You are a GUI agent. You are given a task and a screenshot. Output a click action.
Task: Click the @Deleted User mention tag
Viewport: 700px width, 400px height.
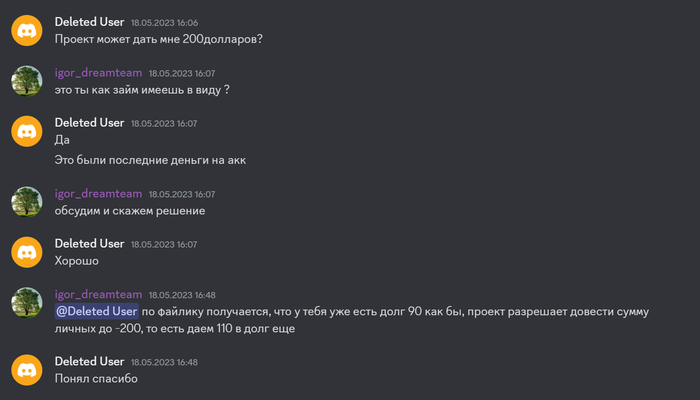point(97,311)
